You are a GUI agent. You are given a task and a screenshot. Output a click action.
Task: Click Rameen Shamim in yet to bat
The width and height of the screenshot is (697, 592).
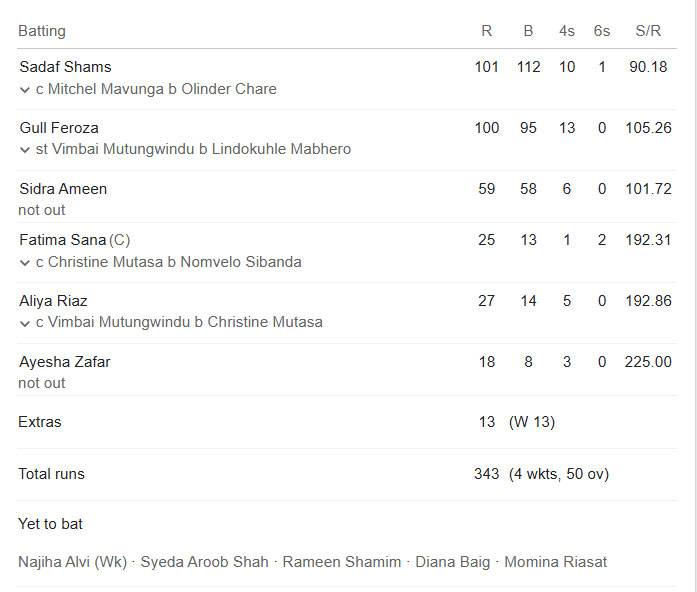(x=342, y=562)
